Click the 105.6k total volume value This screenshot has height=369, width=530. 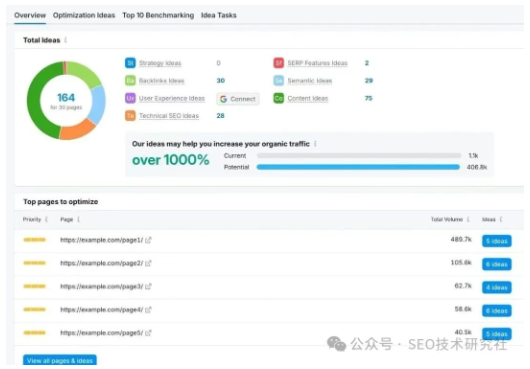click(461, 263)
